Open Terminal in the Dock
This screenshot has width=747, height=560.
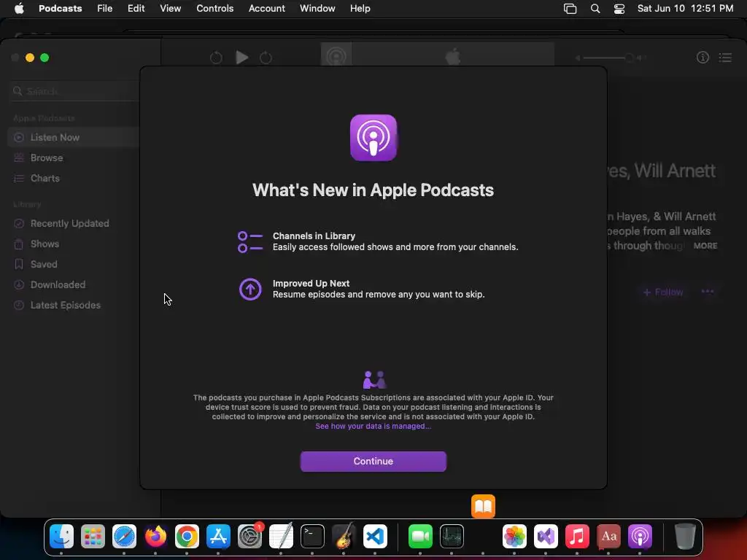pos(312,537)
